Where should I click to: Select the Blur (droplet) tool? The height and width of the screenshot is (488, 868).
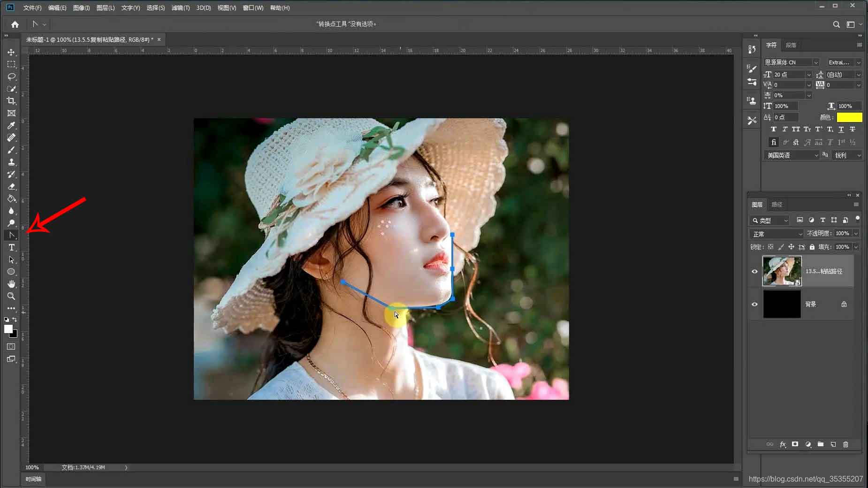[11, 211]
